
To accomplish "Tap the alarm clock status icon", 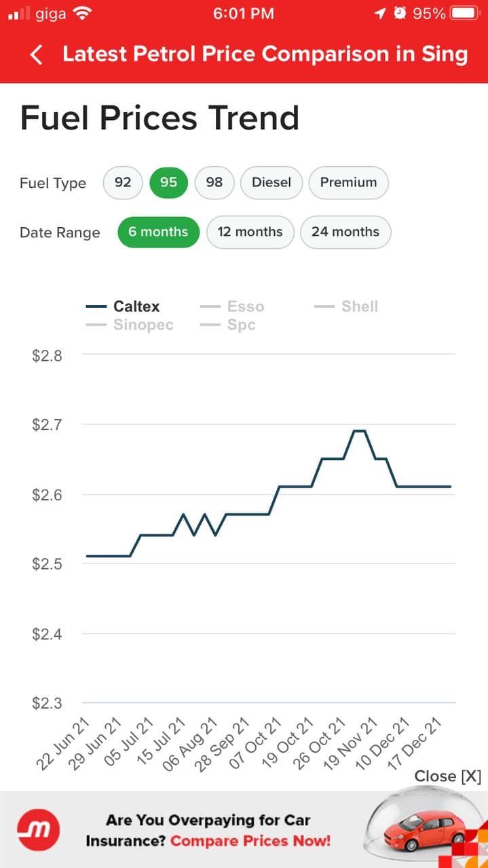I will click(400, 13).
